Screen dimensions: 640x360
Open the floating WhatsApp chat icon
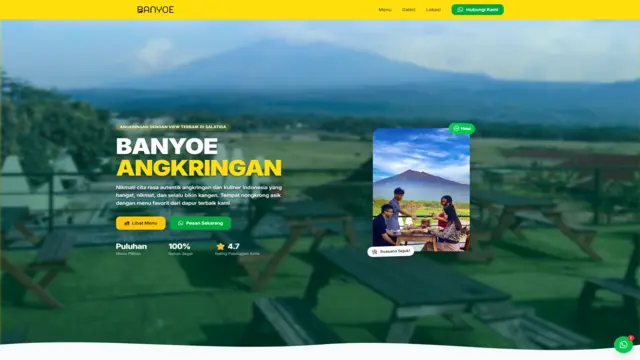pos(623,344)
